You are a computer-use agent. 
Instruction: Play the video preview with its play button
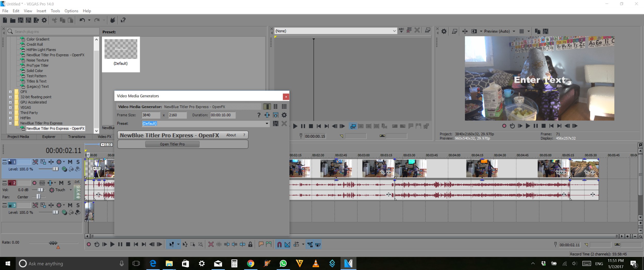(x=528, y=126)
